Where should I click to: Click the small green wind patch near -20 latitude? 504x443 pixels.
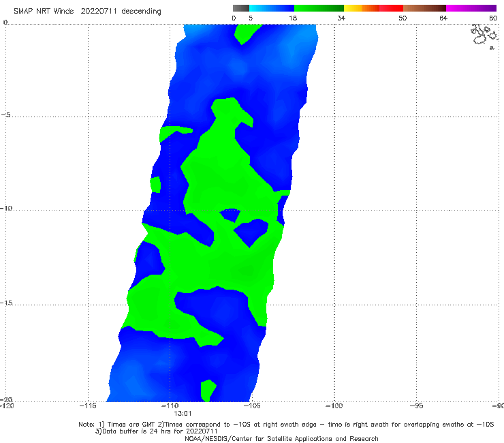(x=208, y=391)
